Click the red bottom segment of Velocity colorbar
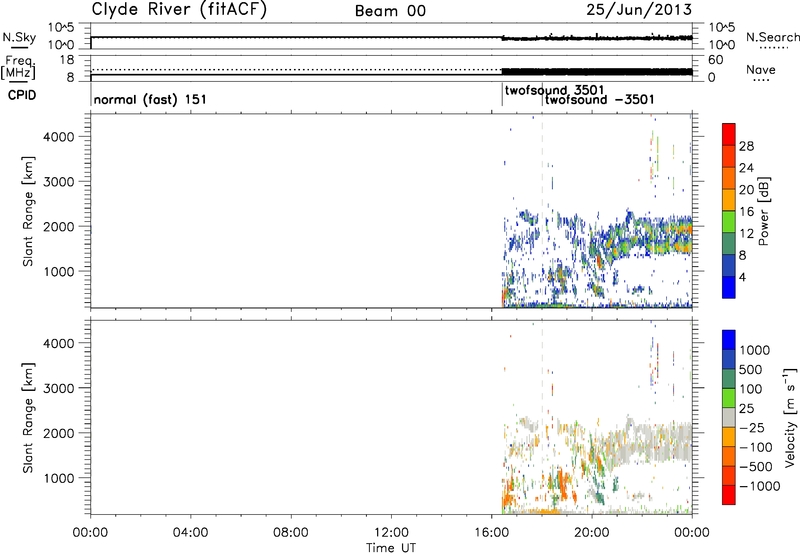This screenshot has height=554, width=800. [729, 495]
